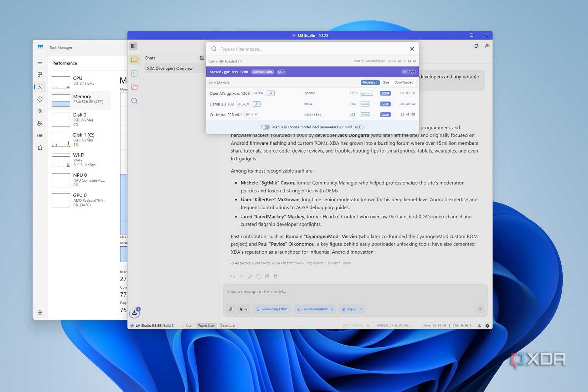Sort models by Recency
The width and height of the screenshot is (588, 392).
tap(370, 82)
